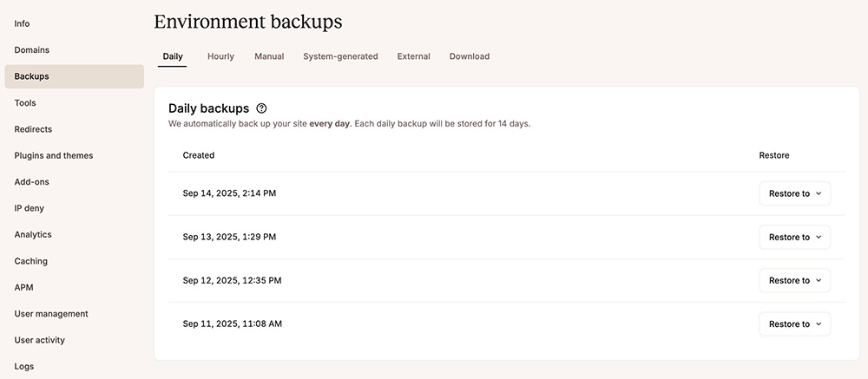Select Backups in the sidebar

(74, 76)
